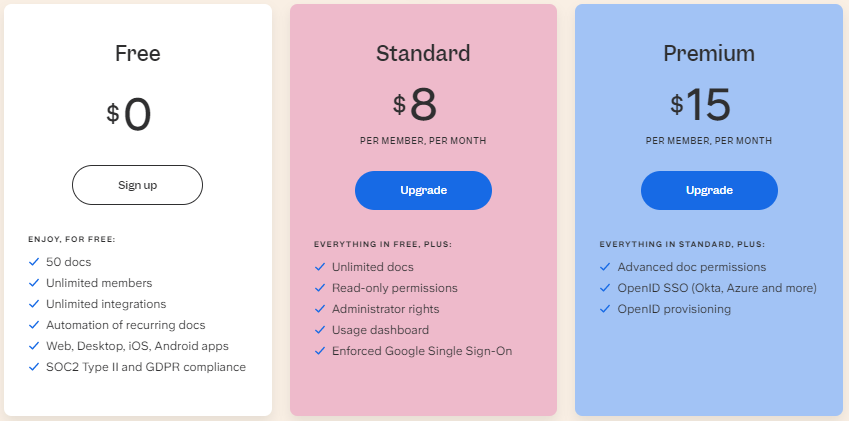Image resolution: width=849 pixels, height=421 pixels.
Task: Click checkmark beside OpenID provisioning
Action: coord(605,309)
